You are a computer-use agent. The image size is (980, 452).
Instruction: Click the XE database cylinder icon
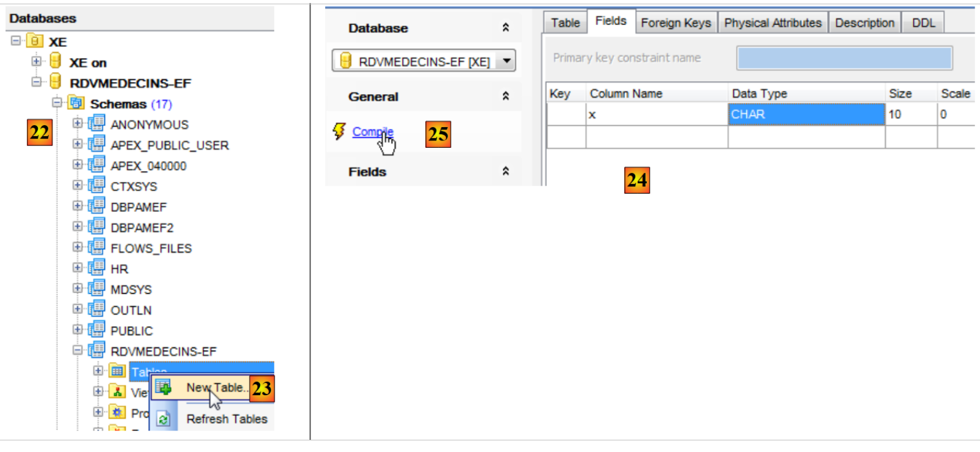coord(35,42)
